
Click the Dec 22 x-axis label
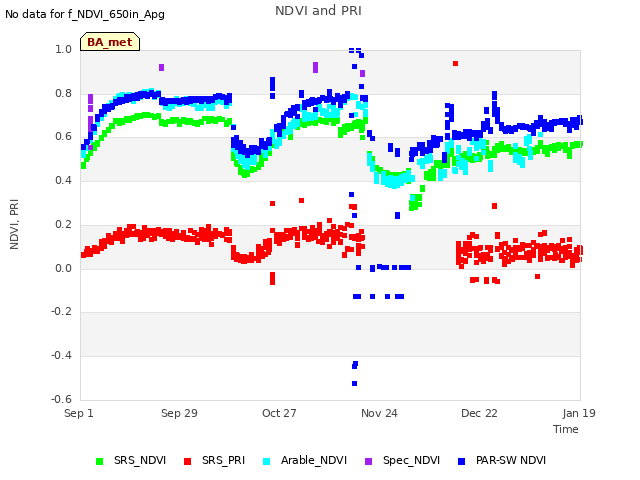coord(479,413)
